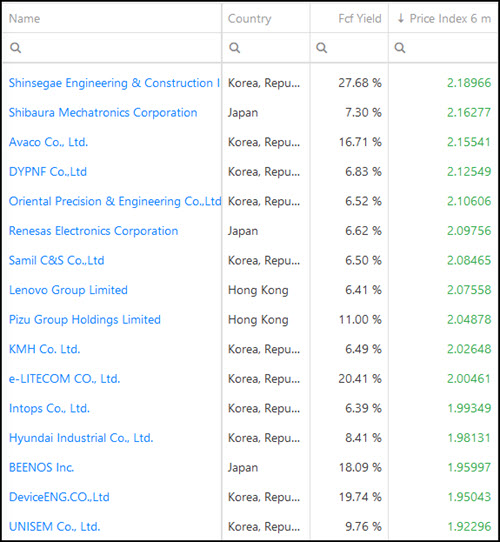The image size is (500, 542).
Task: Select the 18.09 % Fcf Yield cell
Action: pos(360,468)
